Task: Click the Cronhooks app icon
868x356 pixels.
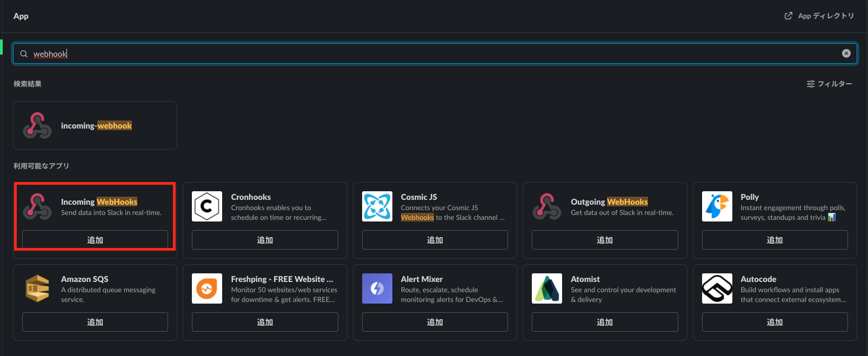Action: (x=207, y=206)
